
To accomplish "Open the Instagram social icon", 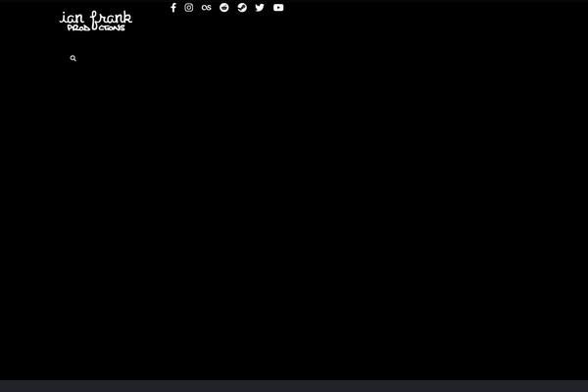I will (189, 8).
